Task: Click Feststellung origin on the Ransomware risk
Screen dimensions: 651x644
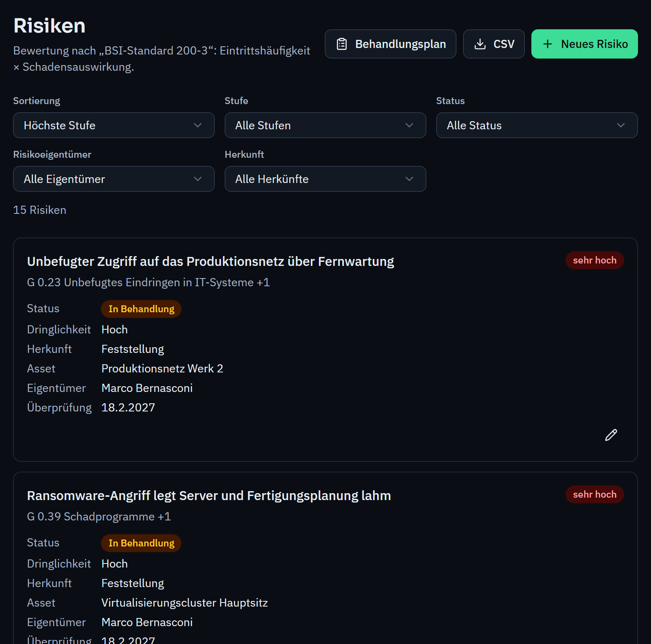Action: coord(133,583)
